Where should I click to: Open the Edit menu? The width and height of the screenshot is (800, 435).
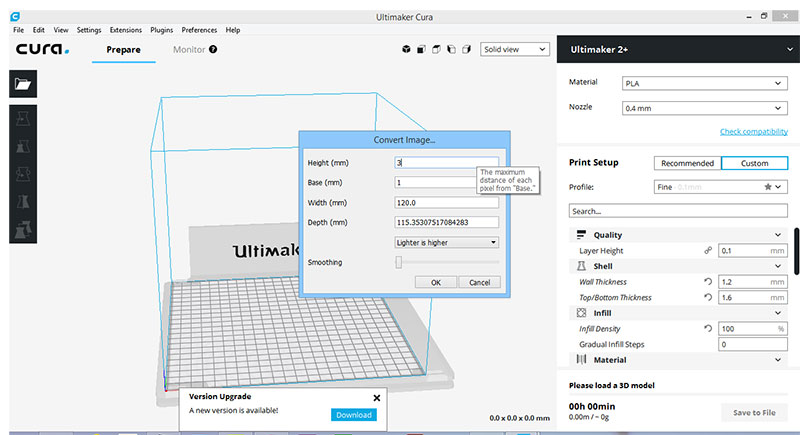[x=38, y=30]
